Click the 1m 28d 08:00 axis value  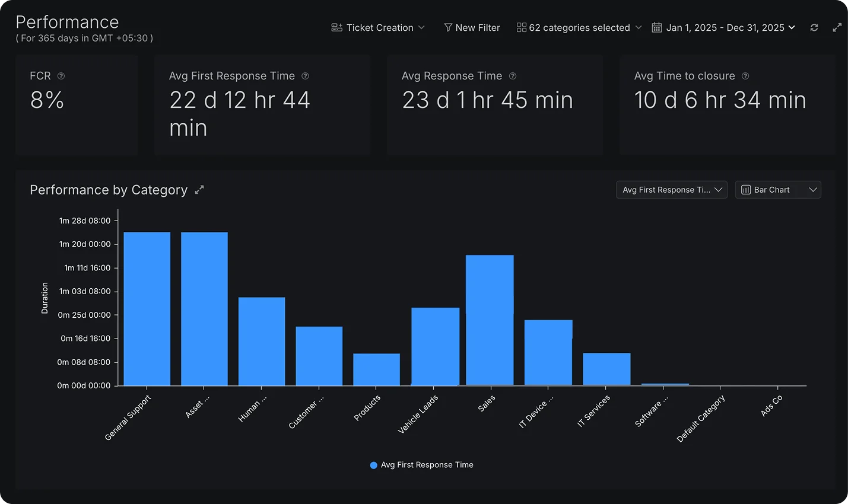[85, 221]
